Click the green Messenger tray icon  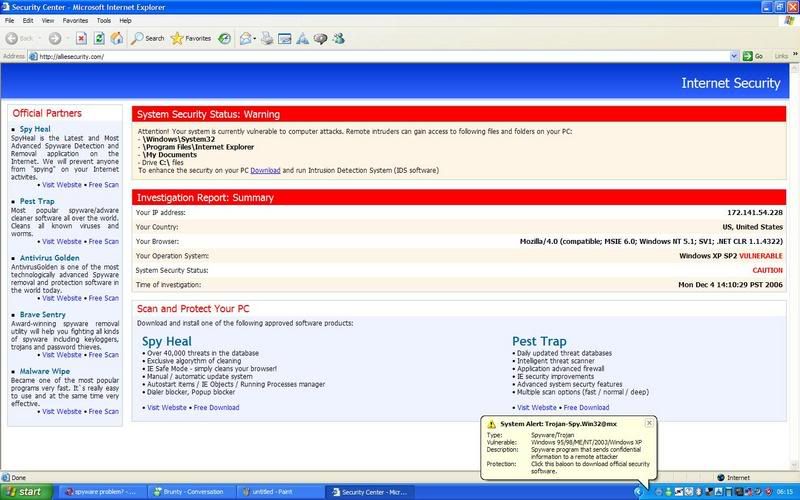coord(668,492)
